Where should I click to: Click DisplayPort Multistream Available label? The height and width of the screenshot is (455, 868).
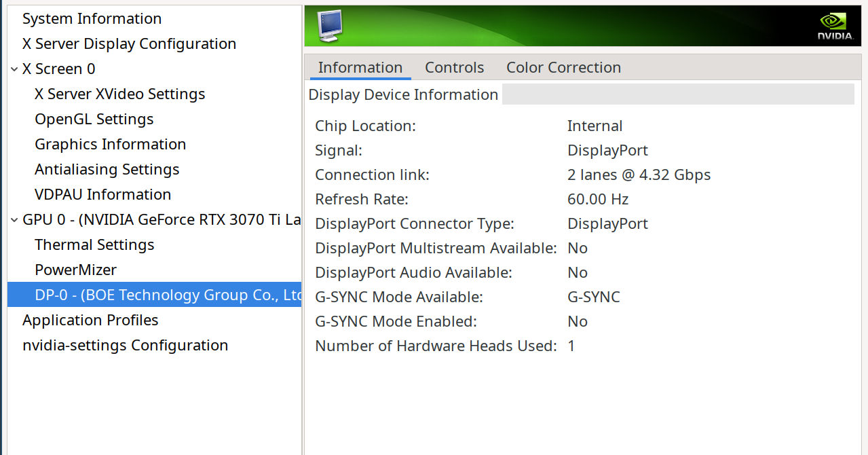[436, 248]
